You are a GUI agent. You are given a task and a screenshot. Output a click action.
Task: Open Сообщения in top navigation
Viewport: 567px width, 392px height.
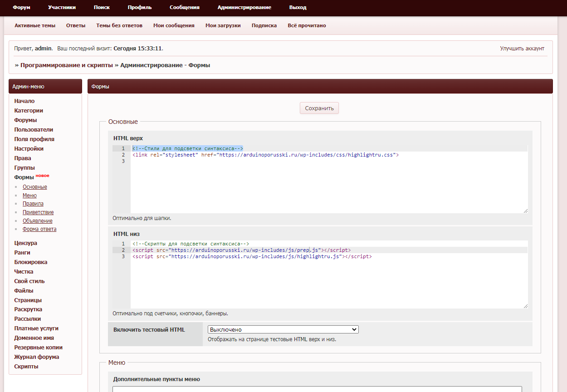(185, 7)
